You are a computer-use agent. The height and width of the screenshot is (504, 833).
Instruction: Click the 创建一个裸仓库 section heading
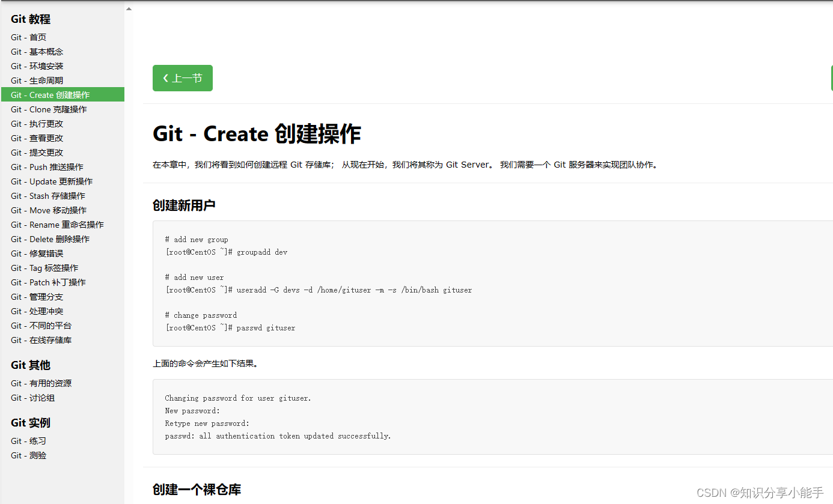coord(197,490)
